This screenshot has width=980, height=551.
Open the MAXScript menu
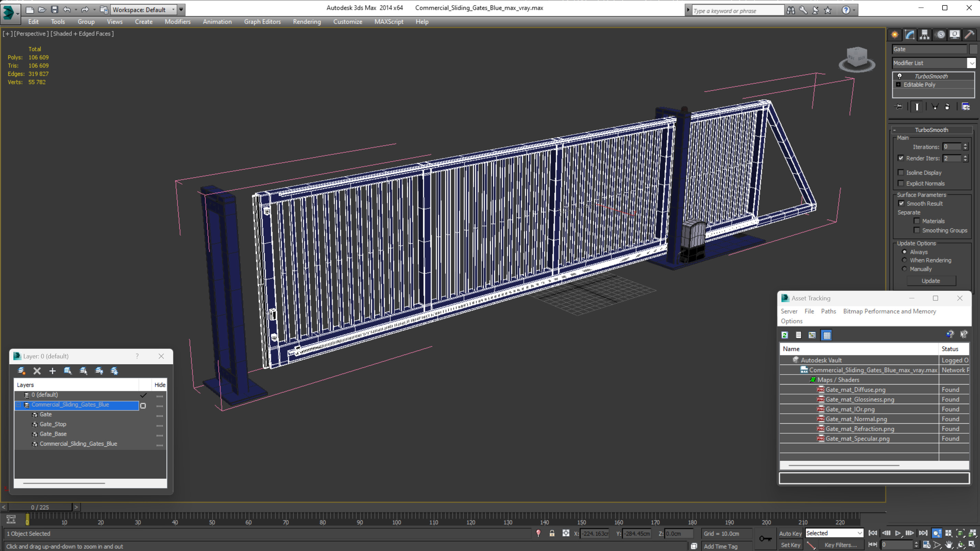click(389, 22)
